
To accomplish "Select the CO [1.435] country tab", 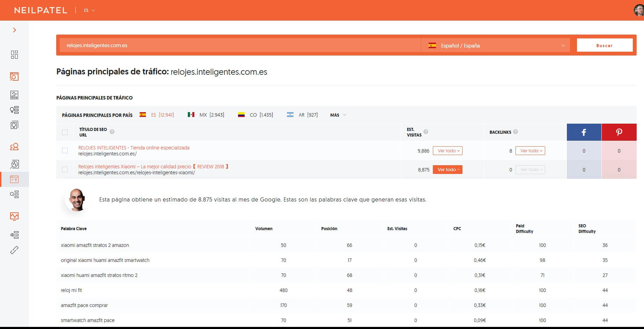I will click(256, 115).
